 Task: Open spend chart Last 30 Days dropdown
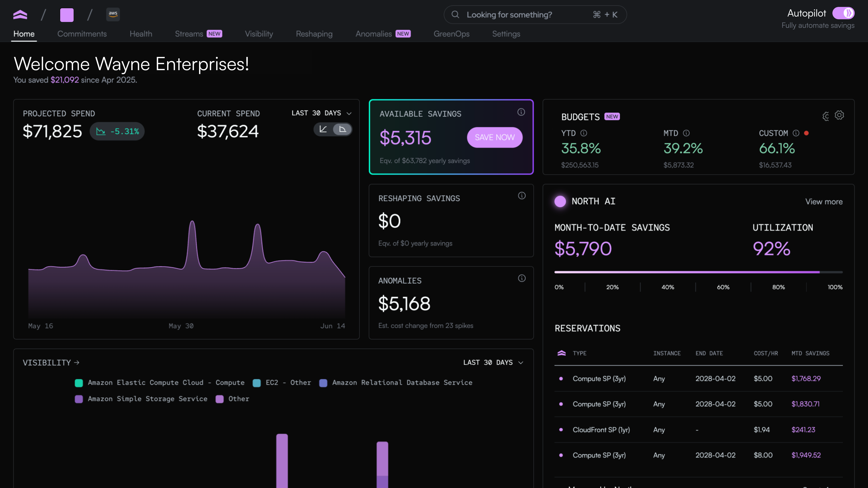click(x=322, y=113)
